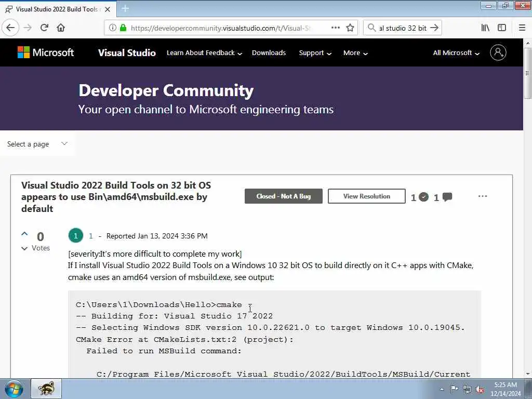Expand the All Microsoft dropdown
This screenshot has height=399, width=532.
tap(456, 53)
